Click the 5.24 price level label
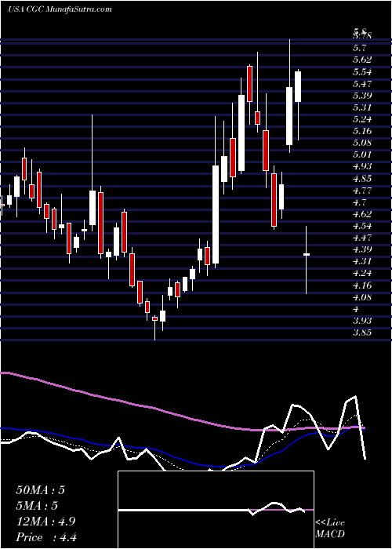Viewport: 392px width, 549px height. tap(362, 119)
